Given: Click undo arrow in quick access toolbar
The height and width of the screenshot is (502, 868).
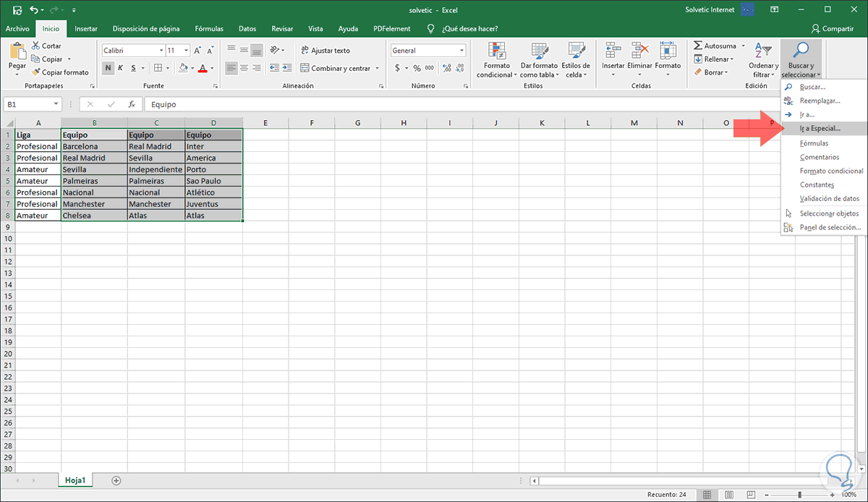Looking at the screenshot, I should [33, 10].
